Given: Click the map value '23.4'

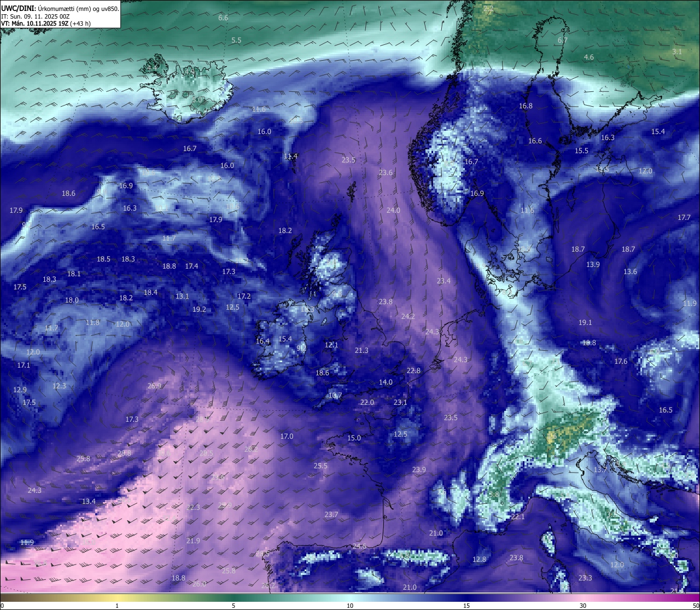Looking at the screenshot, I should (x=444, y=281).
